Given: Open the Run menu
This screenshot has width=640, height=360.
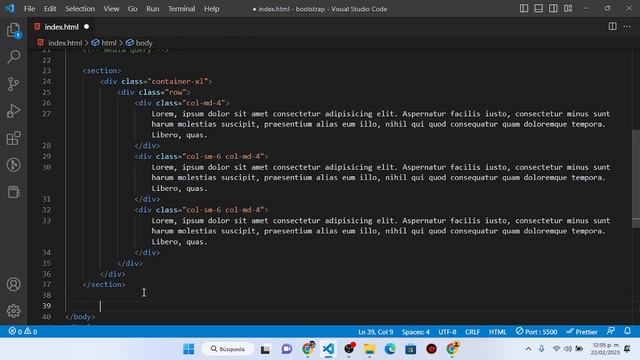Looking at the screenshot, I should click(x=153, y=9).
